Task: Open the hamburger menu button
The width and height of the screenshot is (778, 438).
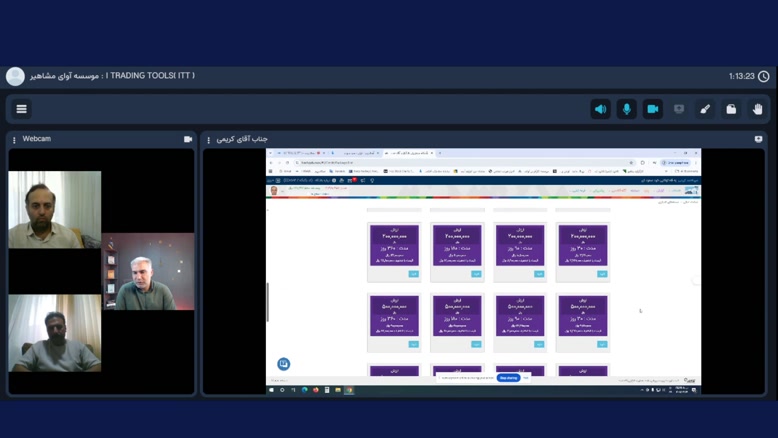Action: [21, 109]
